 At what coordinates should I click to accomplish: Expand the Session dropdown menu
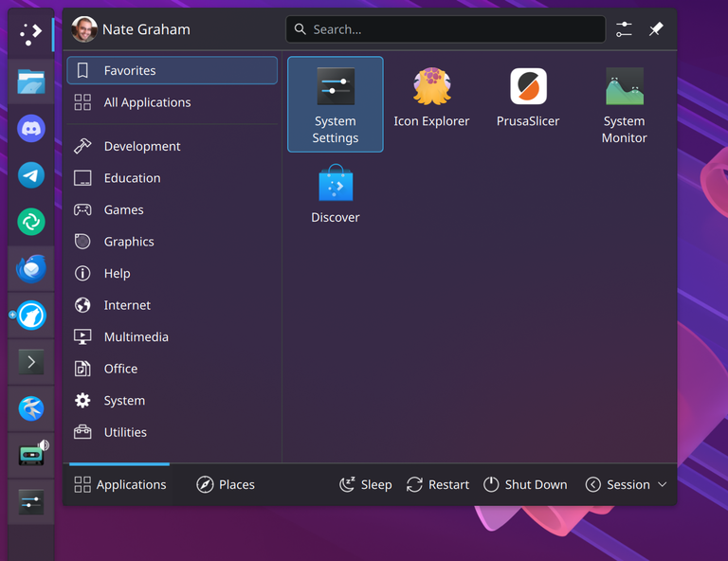tap(627, 484)
